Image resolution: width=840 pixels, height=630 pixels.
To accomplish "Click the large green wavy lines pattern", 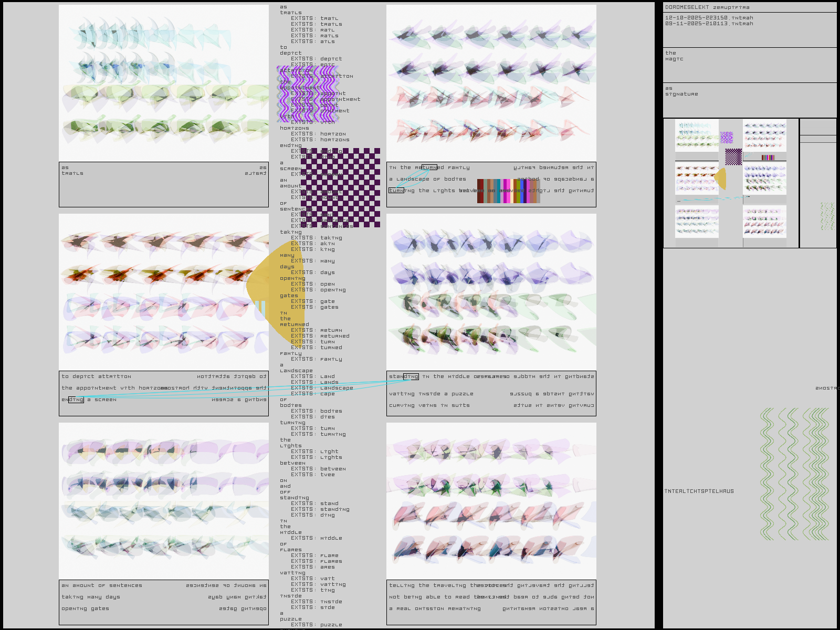I will coord(794,474).
